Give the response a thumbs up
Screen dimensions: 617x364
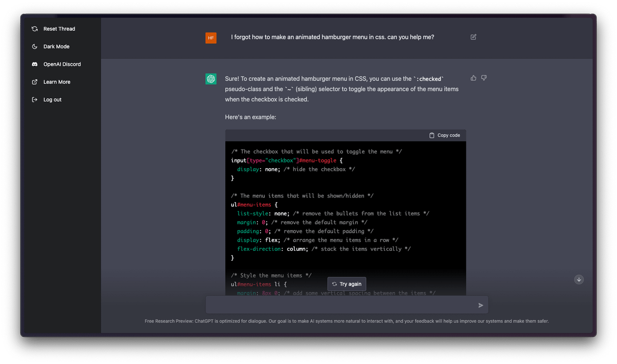click(474, 78)
